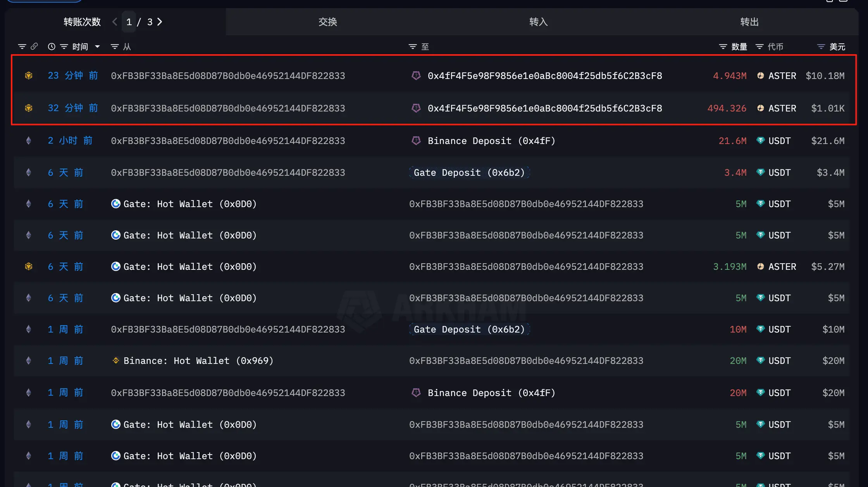This screenshot has height=487, width=868.
Task: Open the 数量 amount filter
Action: (x=723, y=46)
